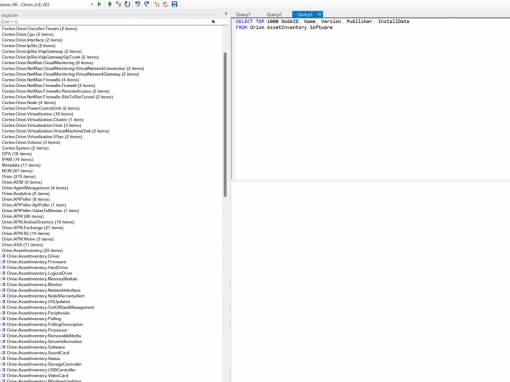Click the disconnect icon with red mark
Image resolution: width=510 pixels, height=382 pixels.
[118, 4]
